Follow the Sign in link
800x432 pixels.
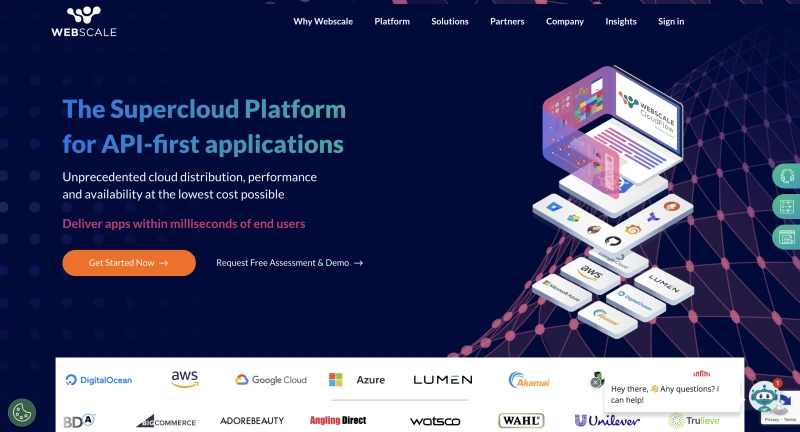(671, 21)
